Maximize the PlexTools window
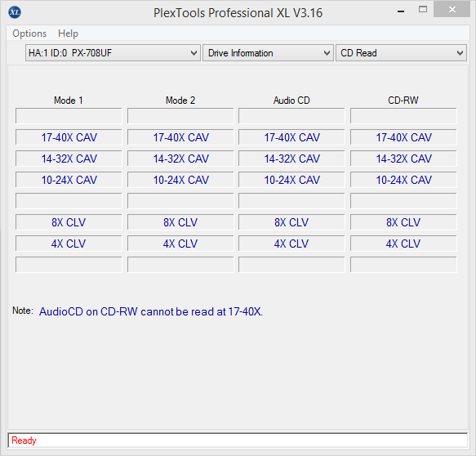 pyautogui.click(x=423, y=10)
